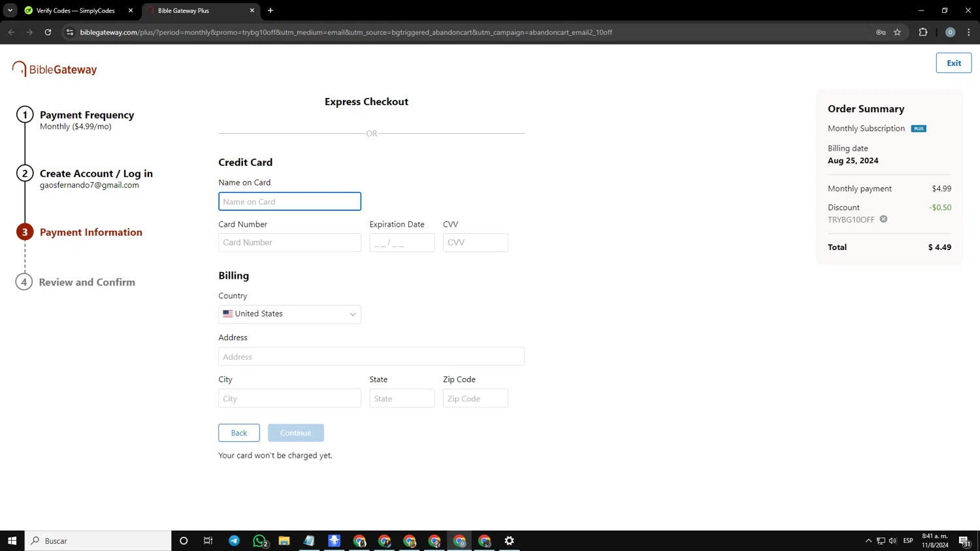Image resolution: width=980 pixels, height=551 pixels.
Task: Reload the page with browser refresh icon
Action: [48, 32]
